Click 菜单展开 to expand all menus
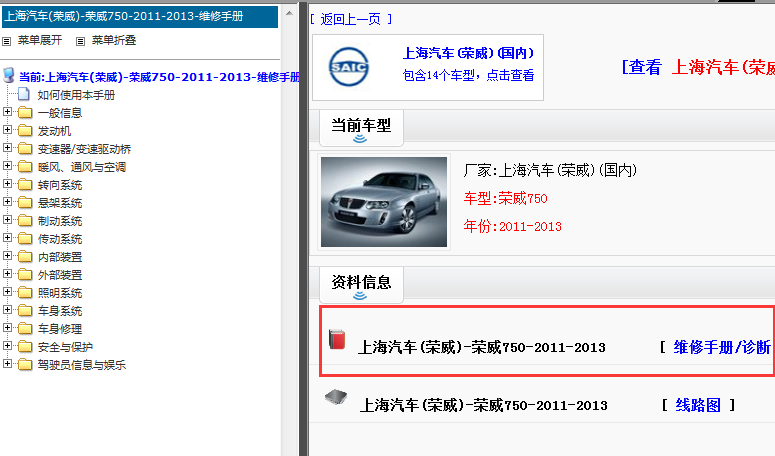The image size is (775, 456). click(x=40, y=41)
